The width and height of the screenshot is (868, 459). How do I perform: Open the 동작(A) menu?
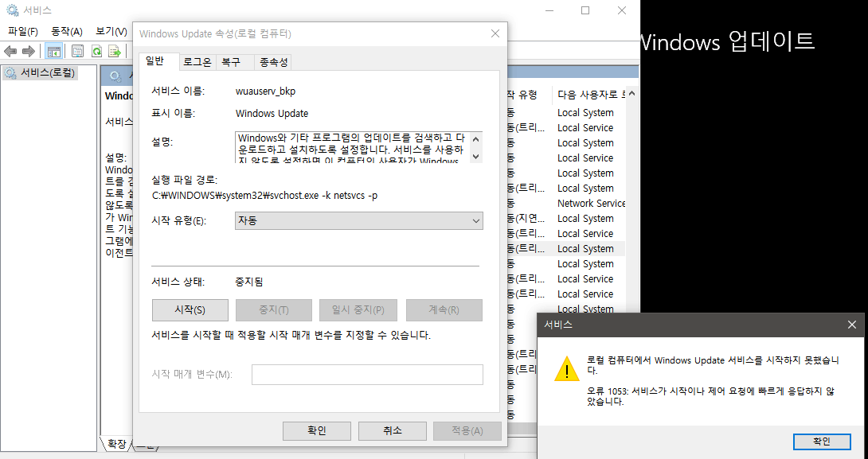pos(67,32)
